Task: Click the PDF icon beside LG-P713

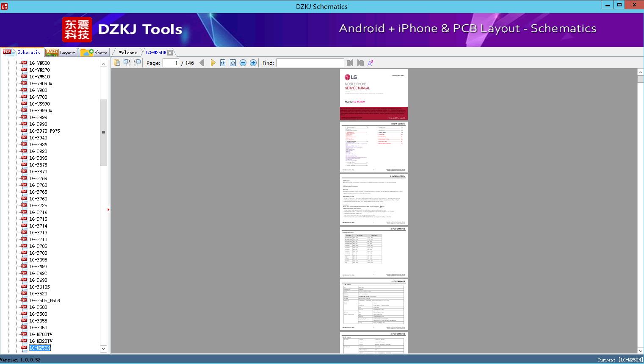Action: tap(24, 232)
